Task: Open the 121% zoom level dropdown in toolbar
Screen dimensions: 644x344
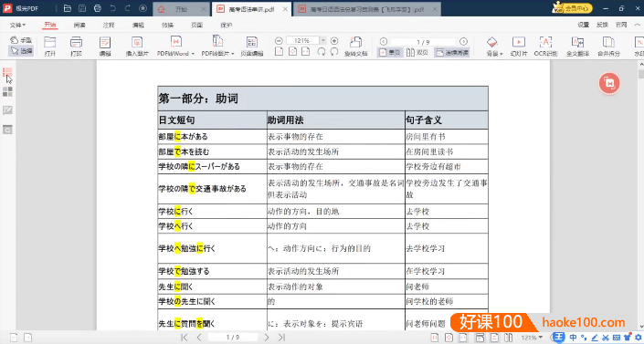Action: tap(322, 41)
